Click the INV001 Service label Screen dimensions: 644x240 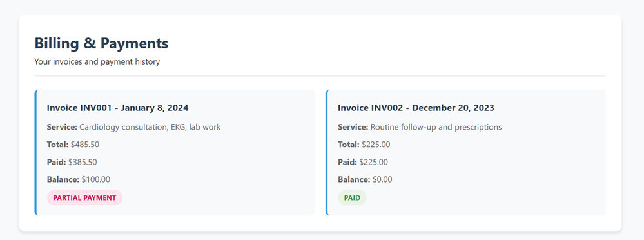(x=62, y=127)
